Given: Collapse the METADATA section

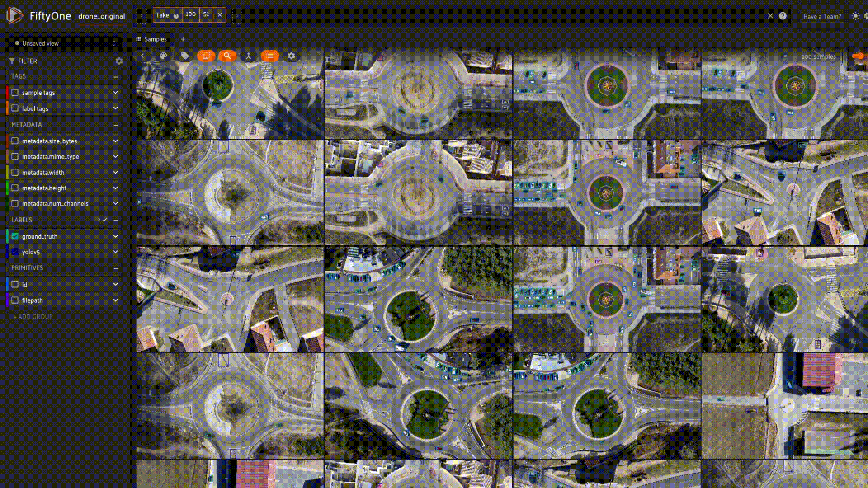Looking at the screenshot, I should tap(116, 125).
